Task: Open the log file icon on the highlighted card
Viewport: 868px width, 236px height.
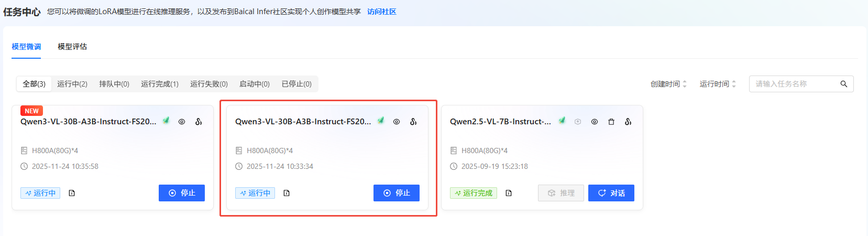Action: pyautogui.click(x=287, y=193)
